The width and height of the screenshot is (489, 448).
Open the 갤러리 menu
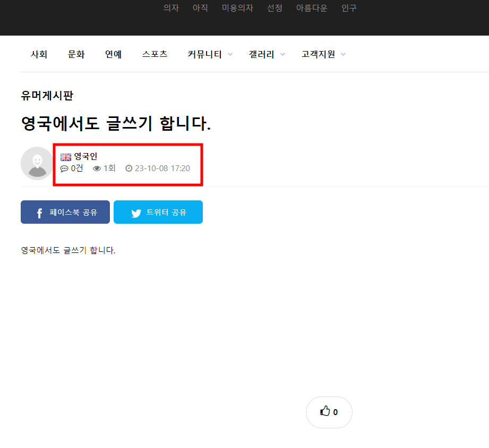(261, 54)
